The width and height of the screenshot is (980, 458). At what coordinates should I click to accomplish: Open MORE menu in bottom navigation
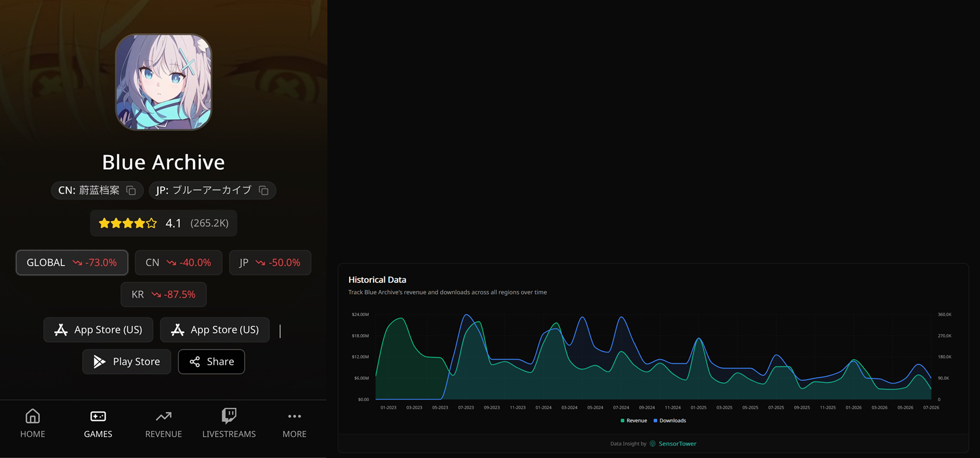pos(294,424)
